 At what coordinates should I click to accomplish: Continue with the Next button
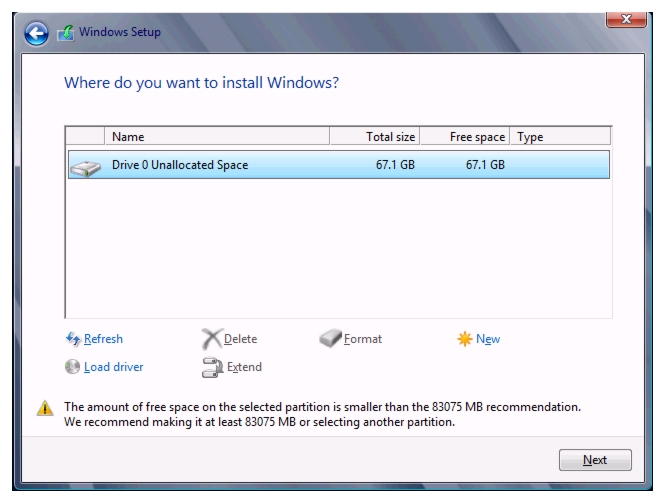click(x=595, y=460)
